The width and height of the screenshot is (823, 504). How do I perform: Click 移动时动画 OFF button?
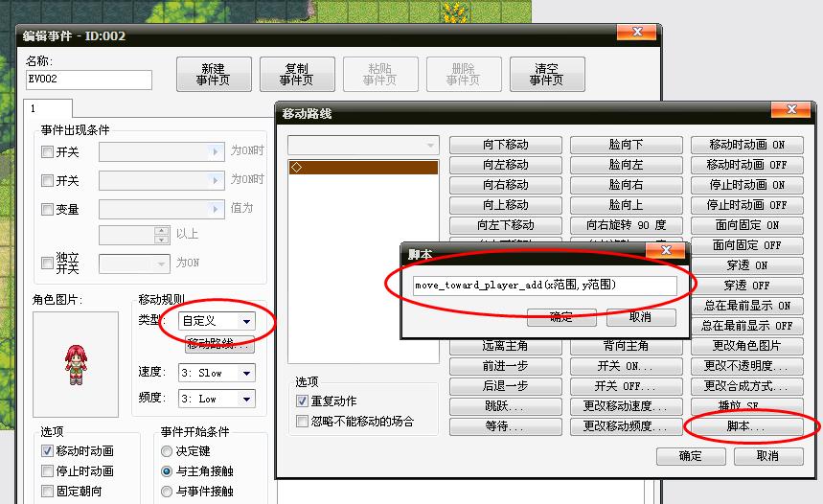(x=747, y=165)
